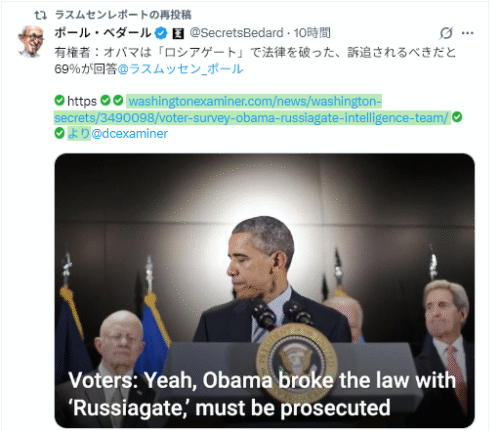
Task: Click the green checkmark immediately after https
Action: coord(105,100)
